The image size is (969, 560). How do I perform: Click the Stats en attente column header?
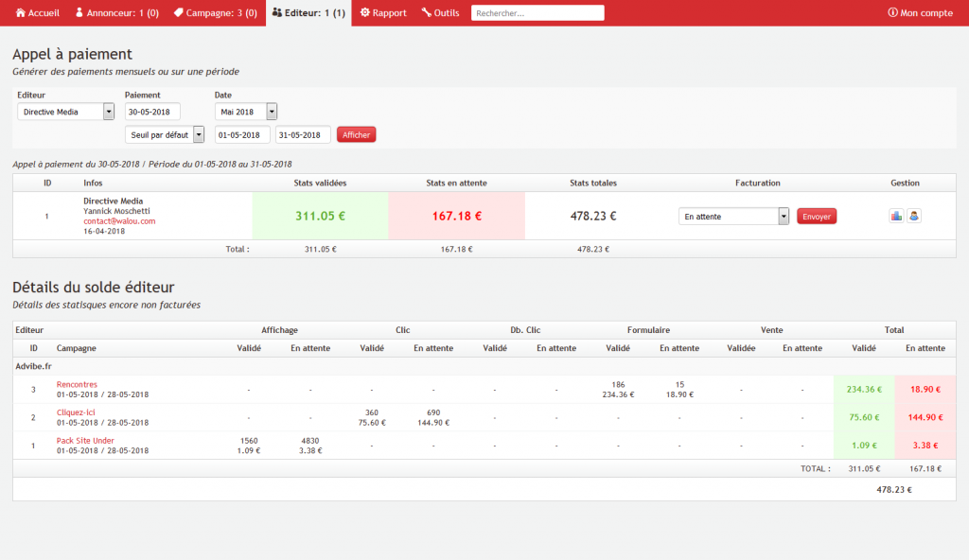[457, 183]
